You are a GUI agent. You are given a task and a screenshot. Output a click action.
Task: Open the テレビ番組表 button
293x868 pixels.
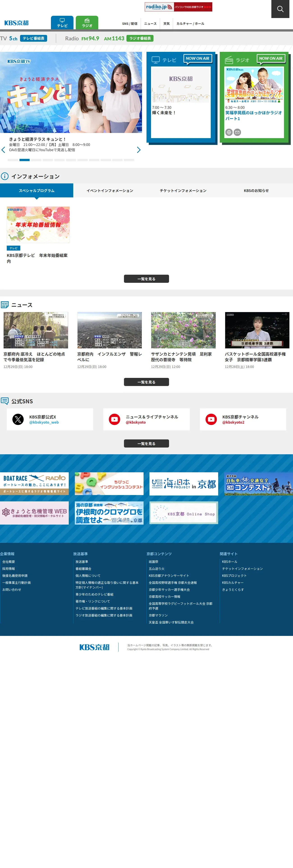coord(33,38)
